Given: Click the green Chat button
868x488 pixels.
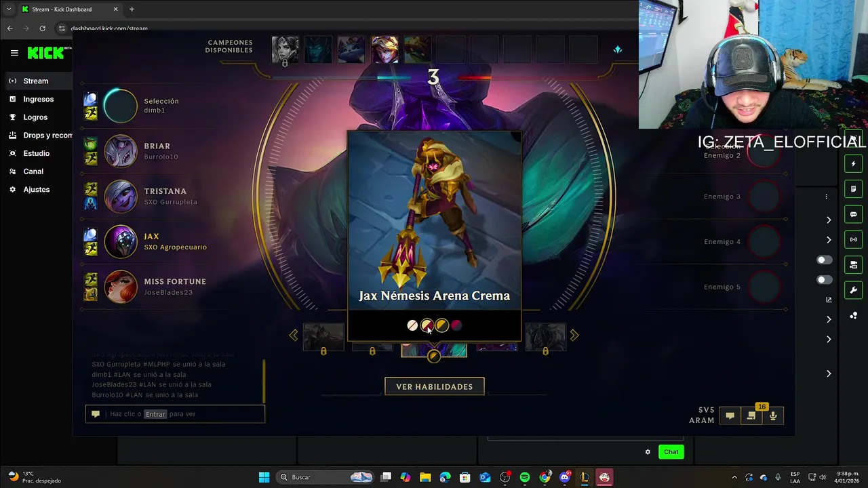Looking at the screenshot, I should pos(671,452).
